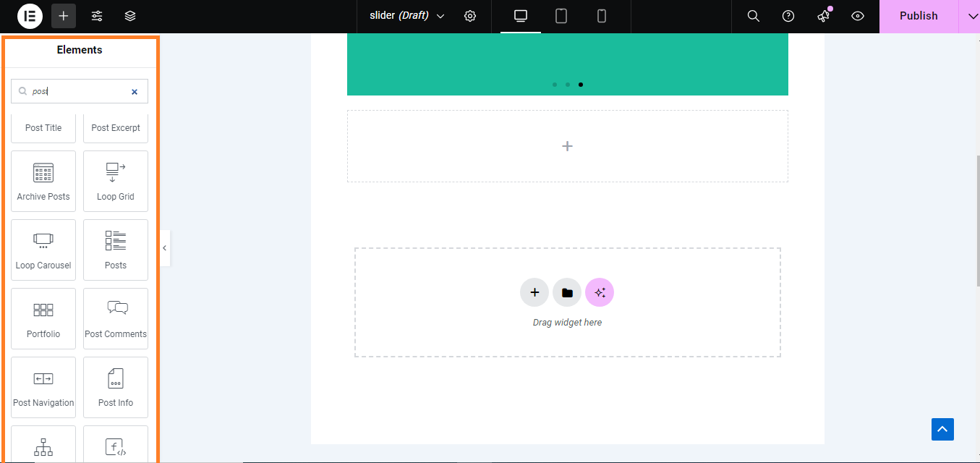This screenshot has height=463, width=980.
Task: Click the third slider pagination dot
Action: pos(581,85)
